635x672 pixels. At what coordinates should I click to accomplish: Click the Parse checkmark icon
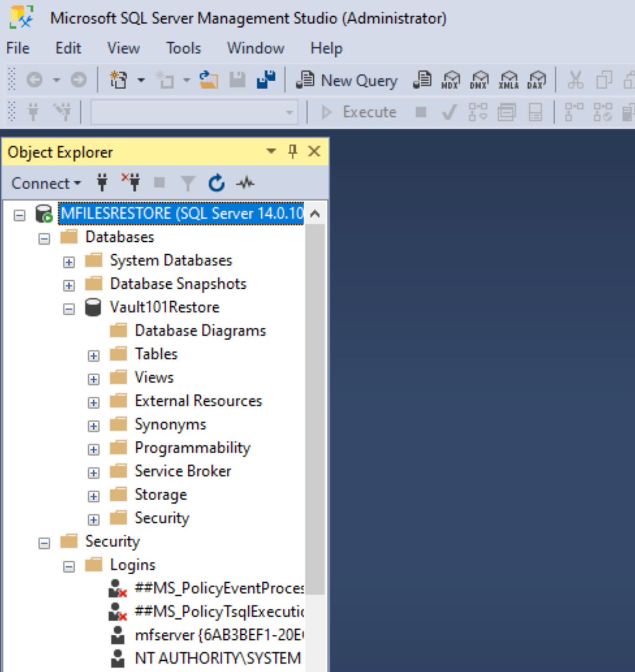449,112
